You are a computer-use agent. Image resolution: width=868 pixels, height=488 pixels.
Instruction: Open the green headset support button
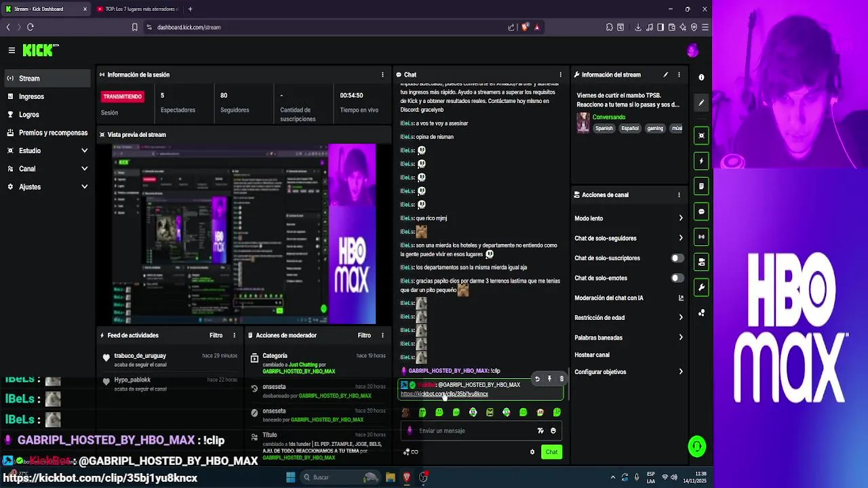696,446
